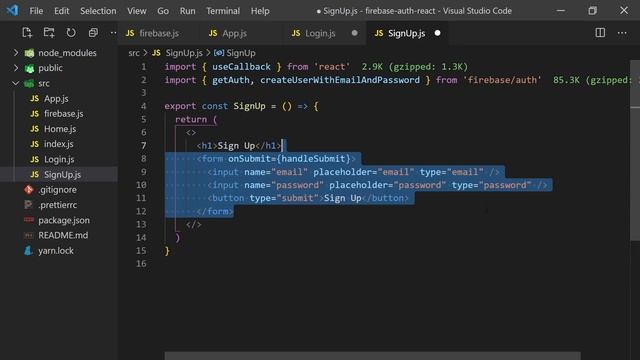Screen dimensions: 640x360
Task: Collapse the src folder
Action: point(59,83)
